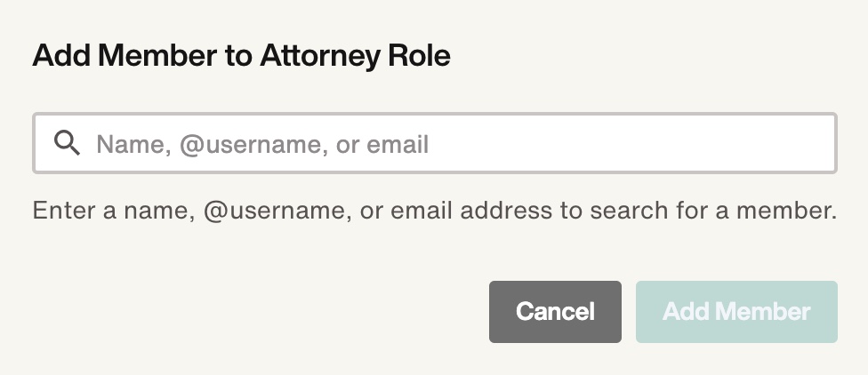
Task: Click the helper text below the search box
Action: 435,211
